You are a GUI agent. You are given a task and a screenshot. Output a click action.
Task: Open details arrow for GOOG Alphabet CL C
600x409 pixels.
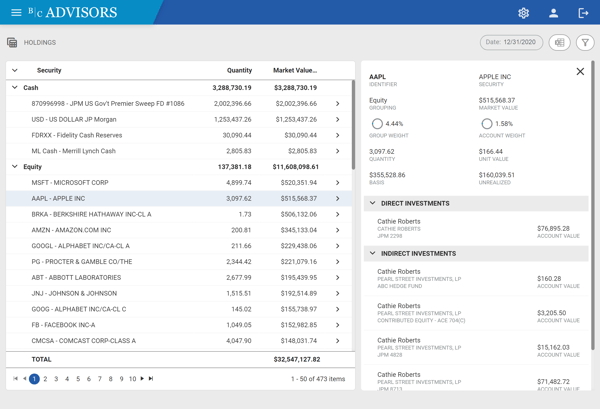338,309
